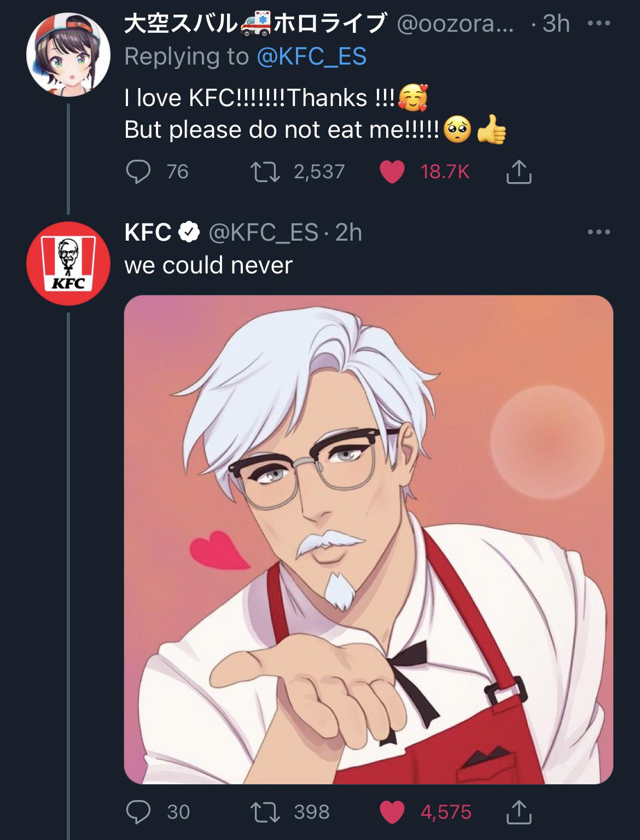View the anime Colonel Sanders image
Viewport: 640px width, 840px height.
tap(368, 539)
